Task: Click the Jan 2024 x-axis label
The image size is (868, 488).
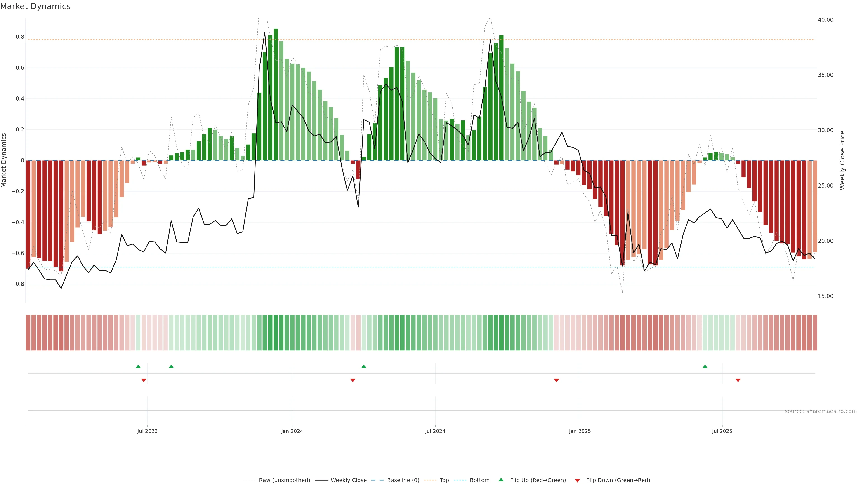Action: [292, 431]
